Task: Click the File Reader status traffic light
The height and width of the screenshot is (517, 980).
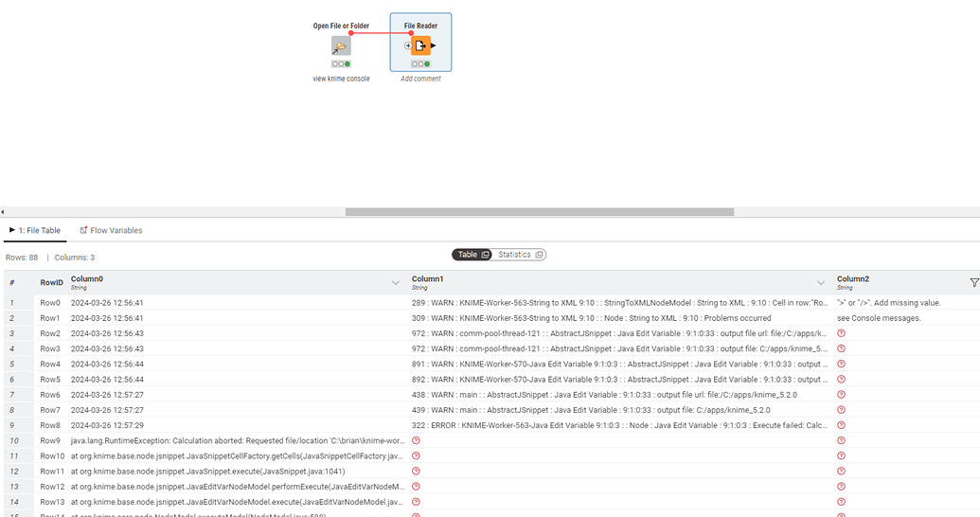Action: point(420,64)
